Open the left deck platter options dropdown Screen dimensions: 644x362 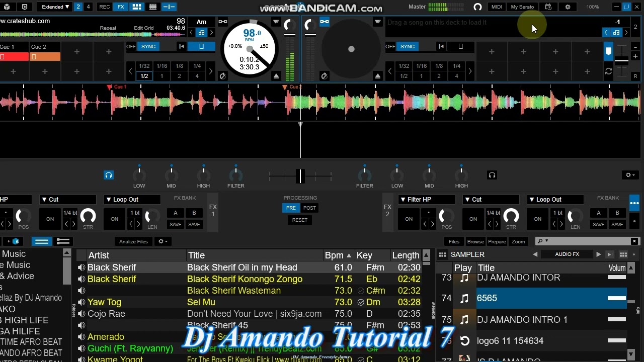pyautogui.click(x=276, y=22)
